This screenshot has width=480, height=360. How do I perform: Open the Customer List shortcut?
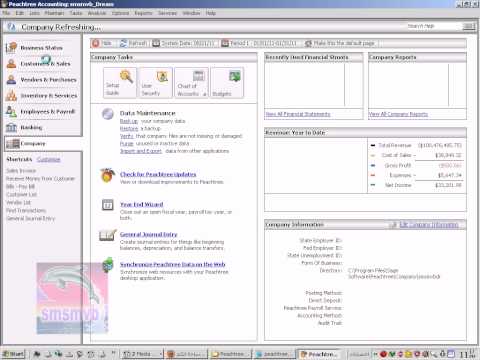(22, 195)
